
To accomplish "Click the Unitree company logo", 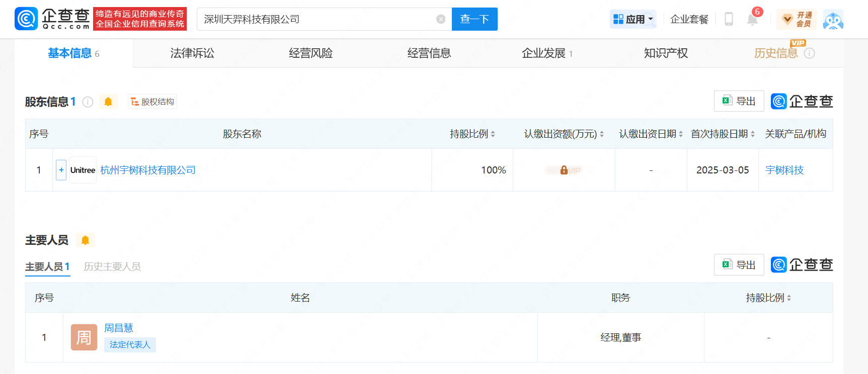I will coord(83,170).
